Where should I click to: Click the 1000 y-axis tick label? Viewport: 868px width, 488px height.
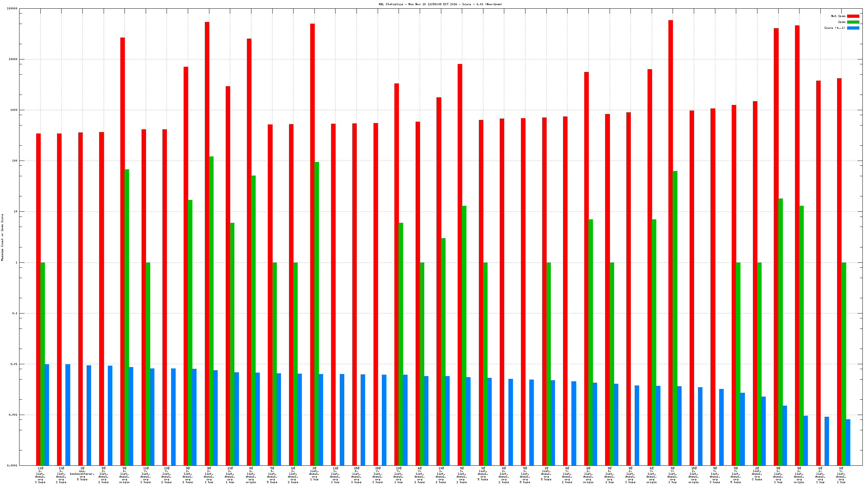pos(13,110)
